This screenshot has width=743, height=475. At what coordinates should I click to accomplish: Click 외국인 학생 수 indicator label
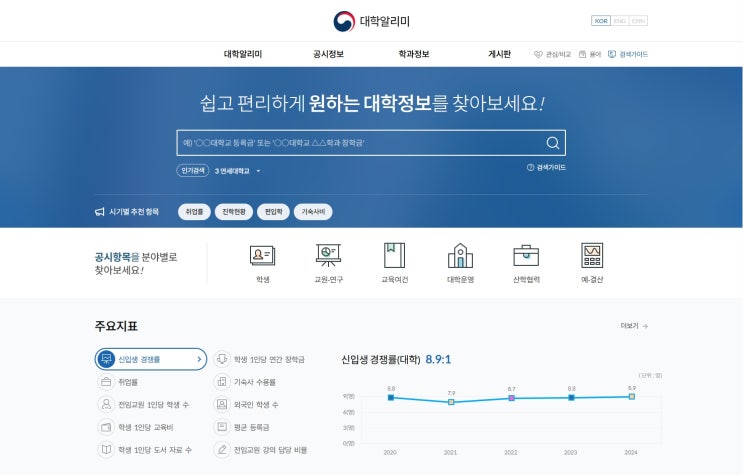256,405
